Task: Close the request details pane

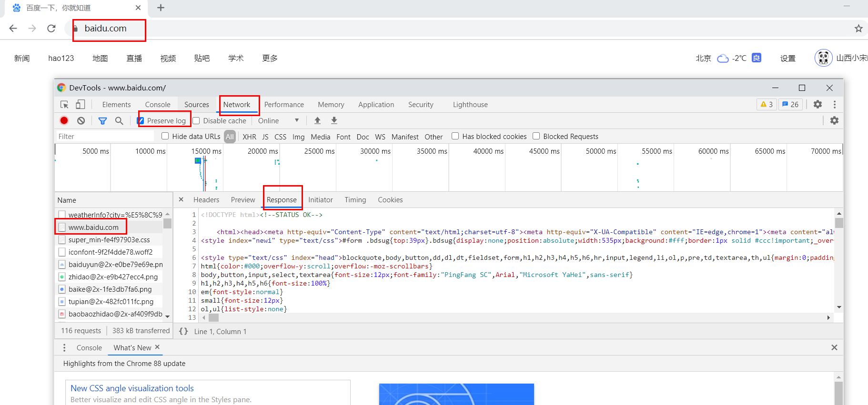Action: click(x=181, y=199)
